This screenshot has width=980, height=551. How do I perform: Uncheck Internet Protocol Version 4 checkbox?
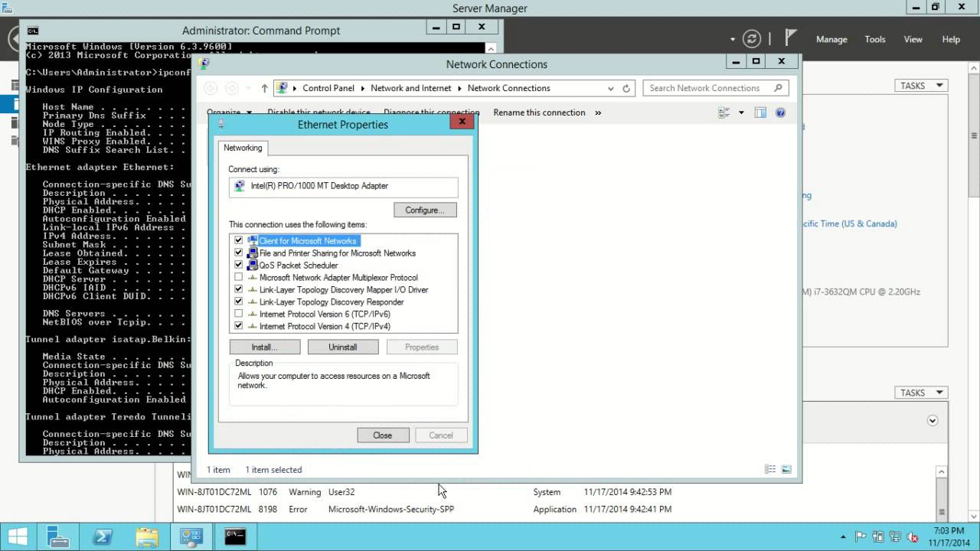click(239, 326)
